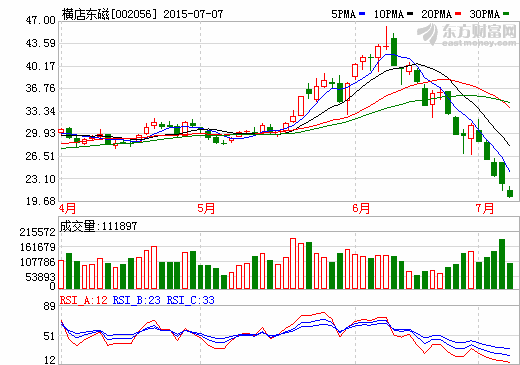Click the 29.93 price axis label
Viewport: 520px width, 365px height.
click(x=41, y=133)
